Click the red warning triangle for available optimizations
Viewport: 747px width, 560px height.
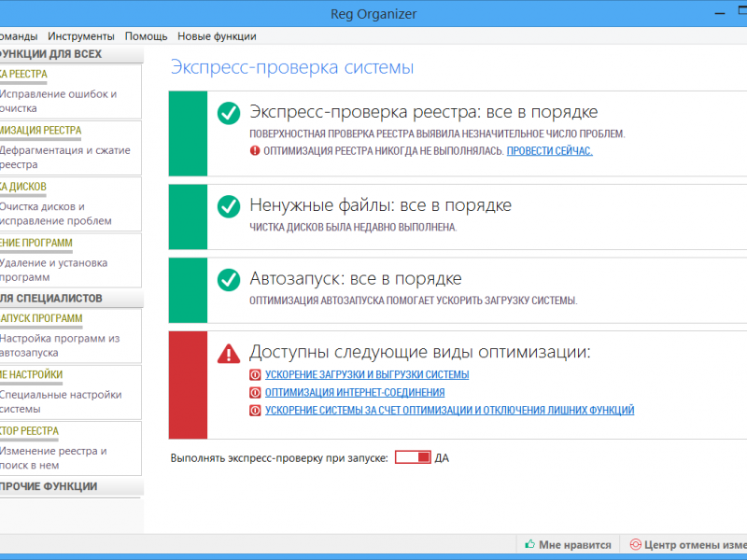point(229,354)
